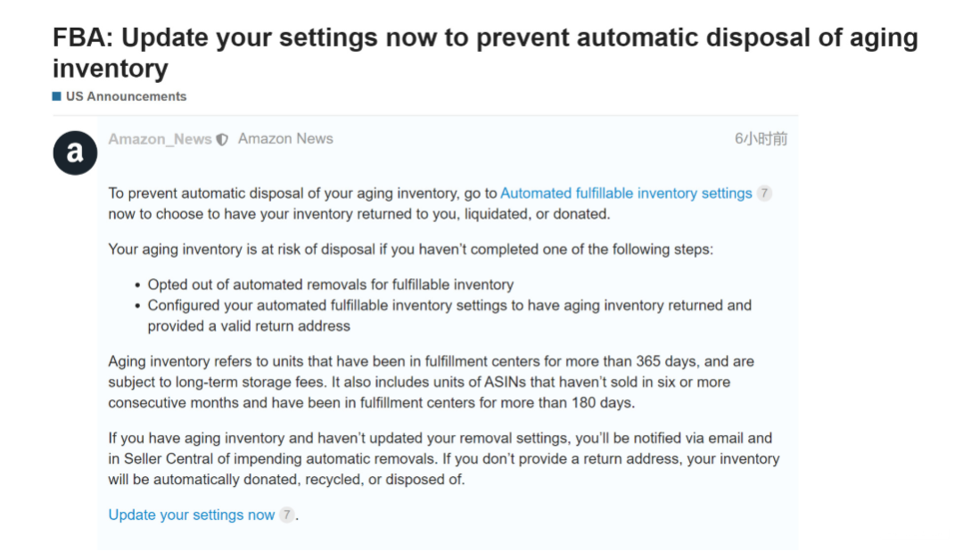Open the US Announcements category

tap(126, 96)
